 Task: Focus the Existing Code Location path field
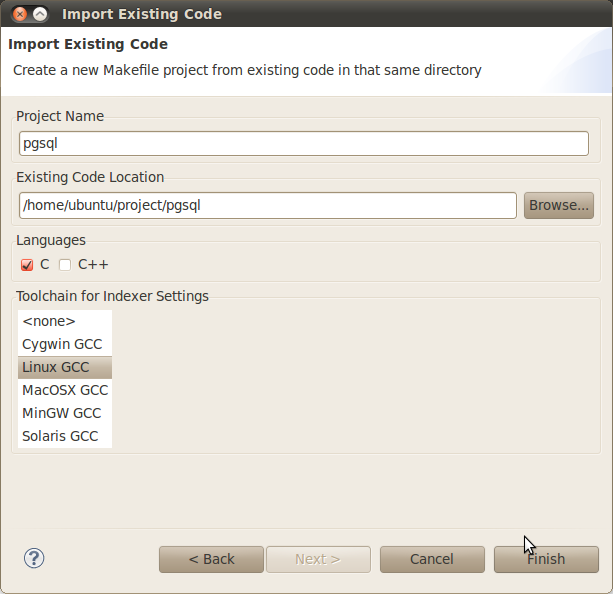click(x=267, y=205)
